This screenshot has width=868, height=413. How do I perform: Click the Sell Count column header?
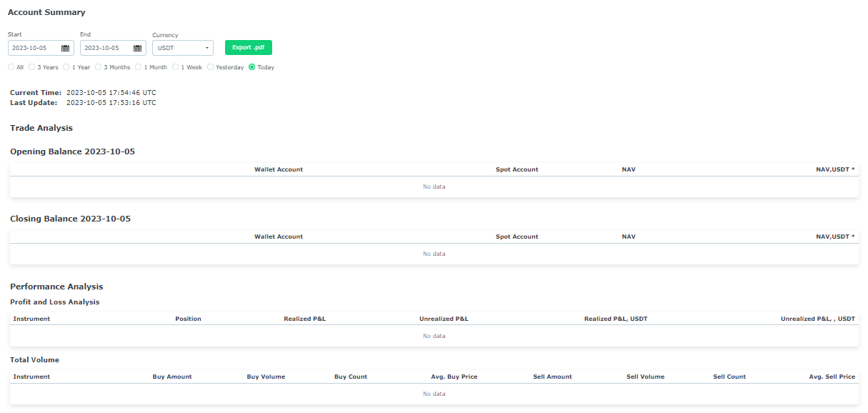(x=729, y=377)
